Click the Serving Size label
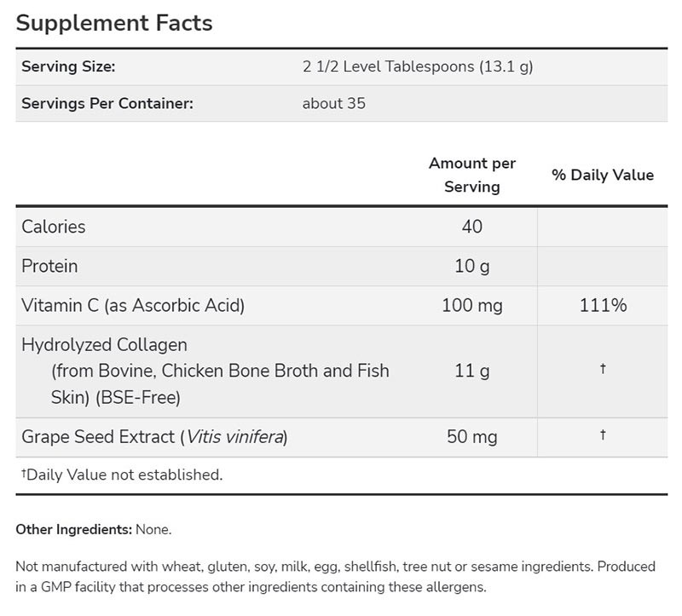Viewport: 682px width, 616px height. [x=68, y=66]
